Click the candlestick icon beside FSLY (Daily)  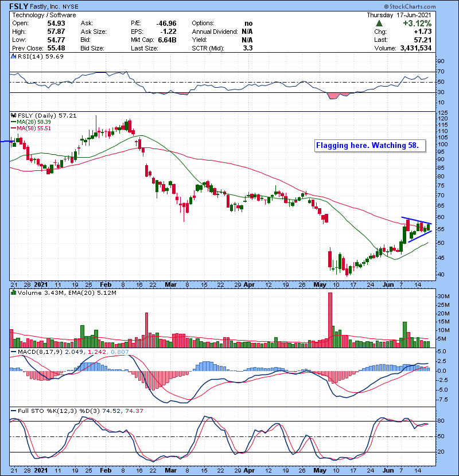14,115
